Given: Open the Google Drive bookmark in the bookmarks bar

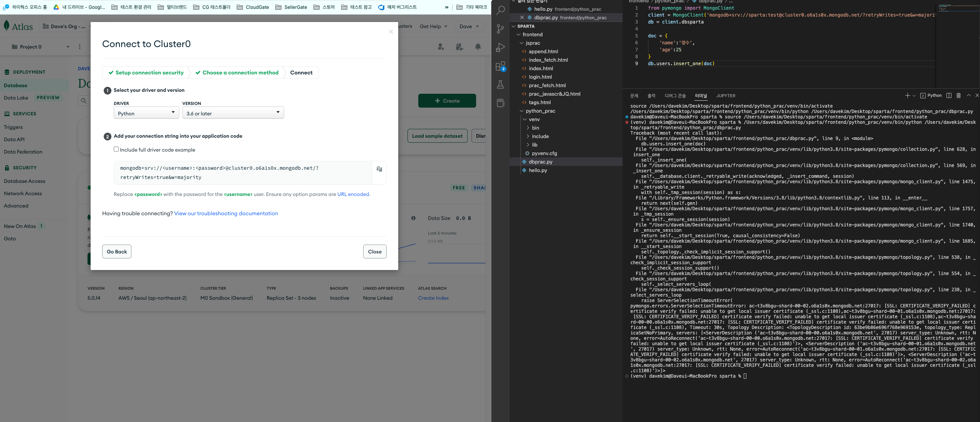Looking at the screenshot, I should click(79, 7).
